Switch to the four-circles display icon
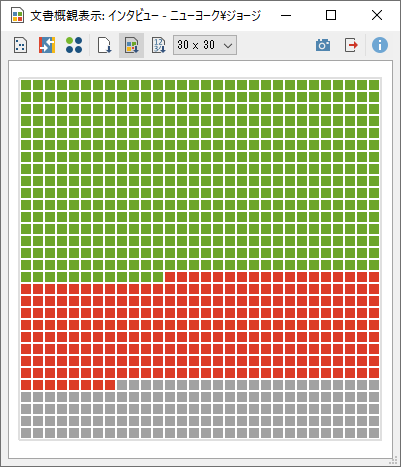 [x=74, y=45]
